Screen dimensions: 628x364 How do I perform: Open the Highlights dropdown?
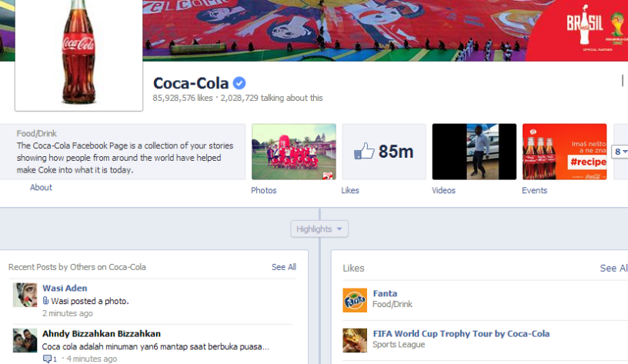tap(319, 229)
